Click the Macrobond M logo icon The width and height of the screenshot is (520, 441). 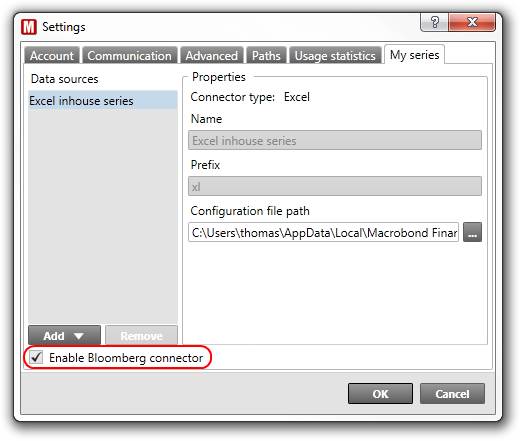coord(29,27)
